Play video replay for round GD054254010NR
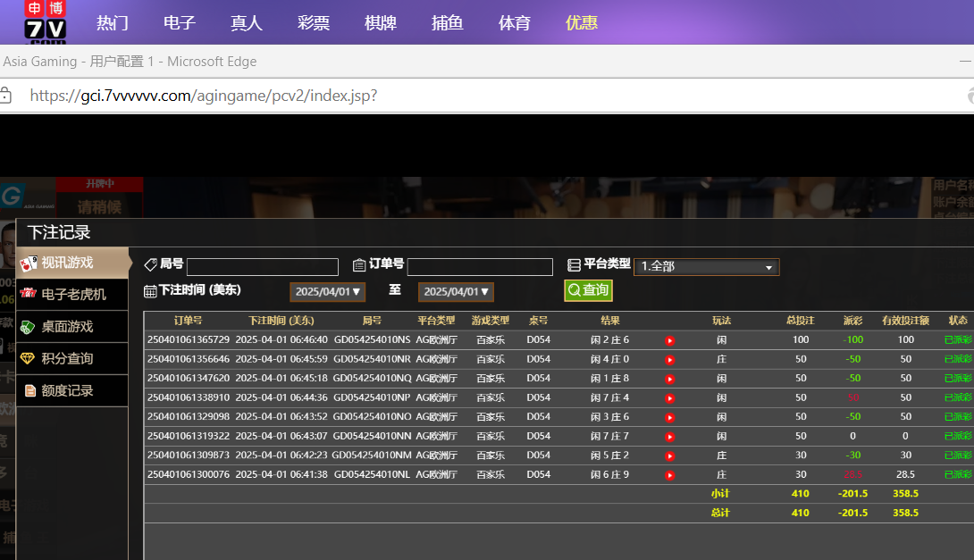 tap(669, 360)
